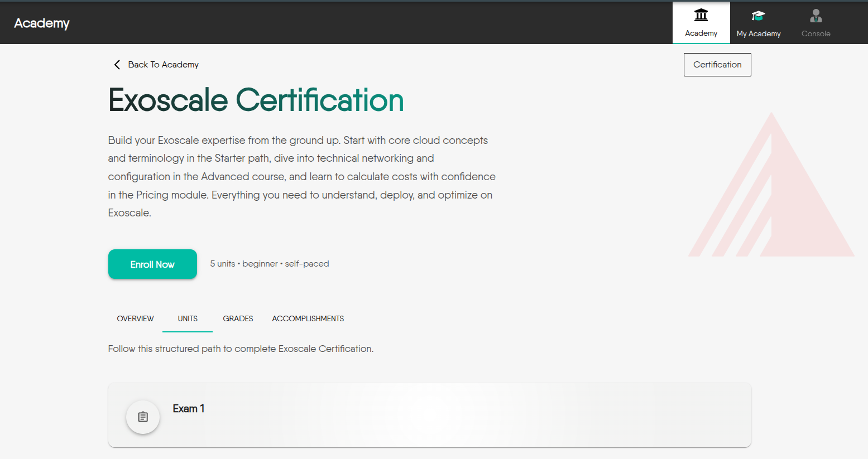Click the Console person icon
The height and width of the screenshot is (459, 868).
(x=816, y=16)
